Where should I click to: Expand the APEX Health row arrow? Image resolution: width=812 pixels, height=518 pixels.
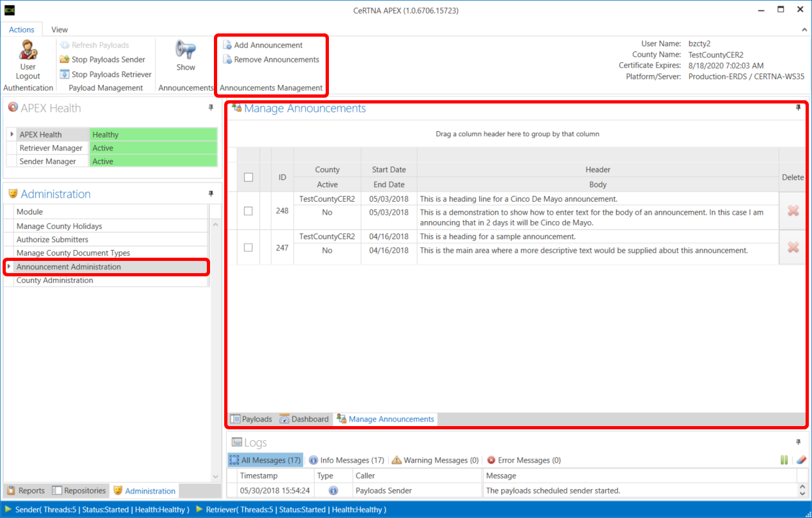12,134
